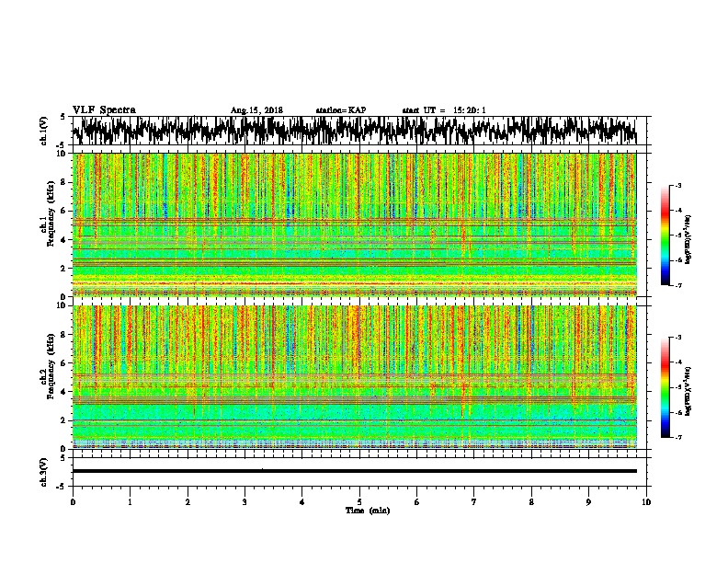Click the ch.1 spectrogram color scale bar
The image size is (728, 563).
pos(665,236)
